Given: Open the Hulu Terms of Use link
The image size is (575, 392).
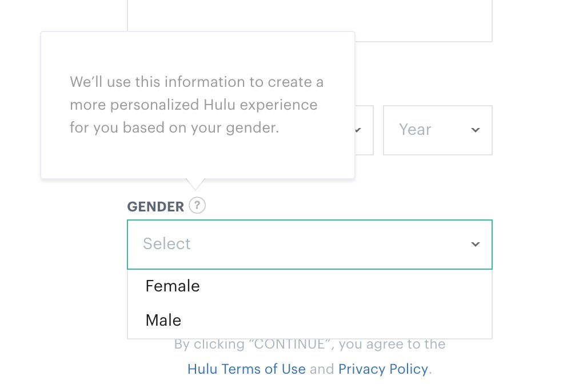Looking at the screenshot, I should pyautogui.click(x=246, y=369).
